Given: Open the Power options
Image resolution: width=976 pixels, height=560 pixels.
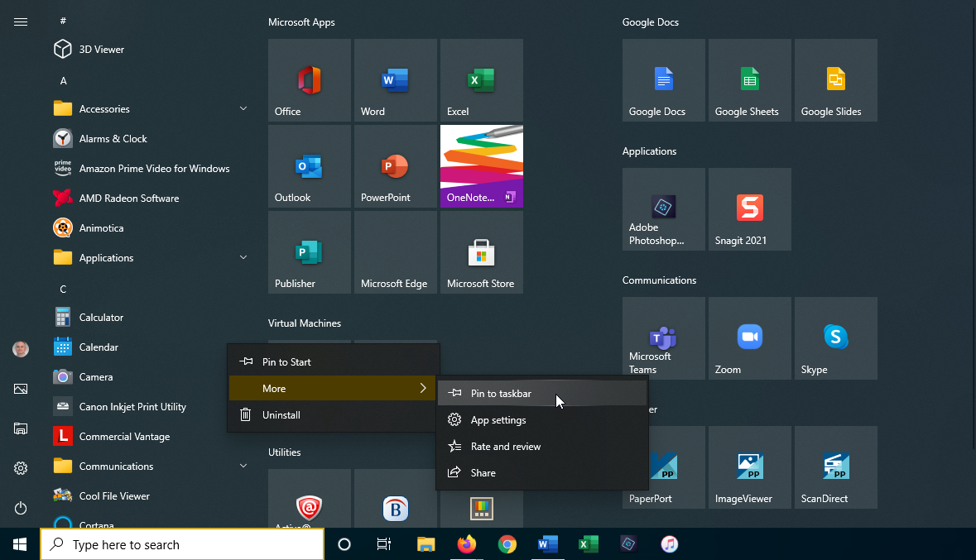Looking at the screenshot, I should (x=21, y=508).
